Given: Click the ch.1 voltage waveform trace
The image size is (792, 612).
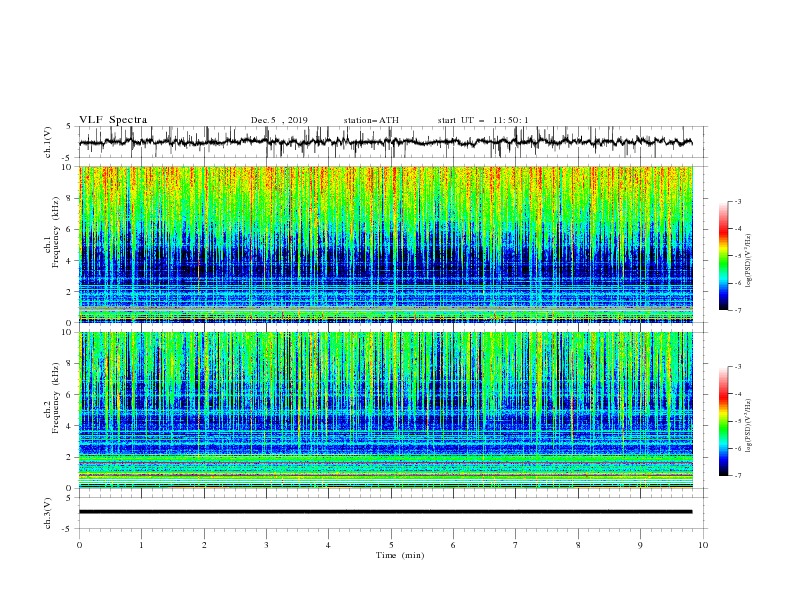Looking at the screenshot, I should (386, 142).
